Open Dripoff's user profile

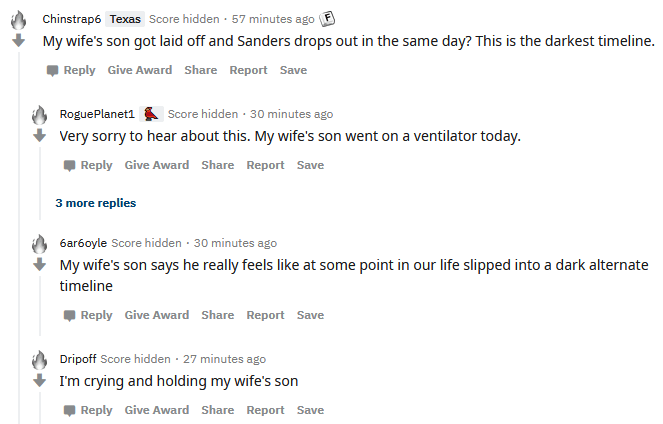[78, 359]
